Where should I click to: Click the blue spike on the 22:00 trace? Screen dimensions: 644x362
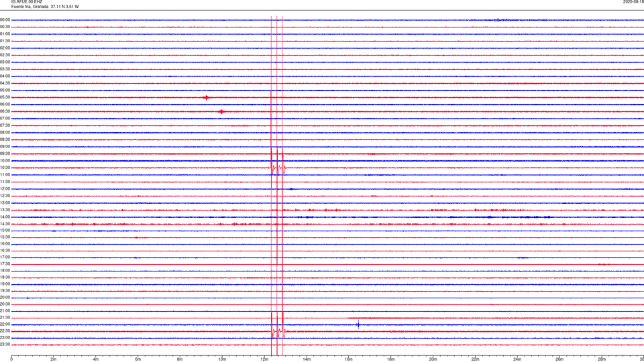pos(358,324)
